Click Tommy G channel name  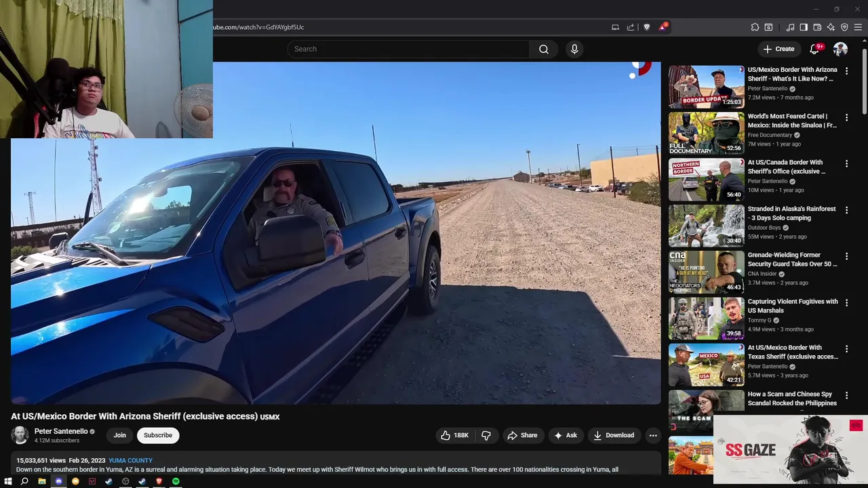point(759,320)
